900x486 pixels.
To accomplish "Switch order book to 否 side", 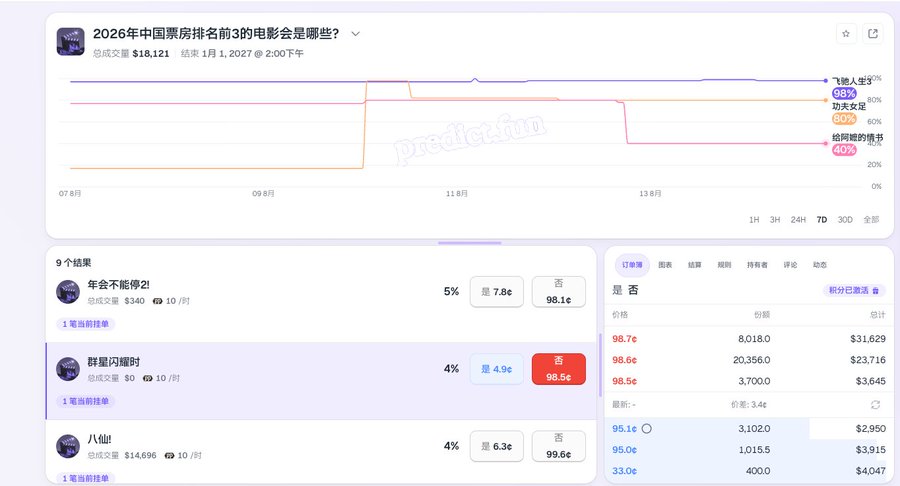I will pyautogui.click(x=633, y=290).
